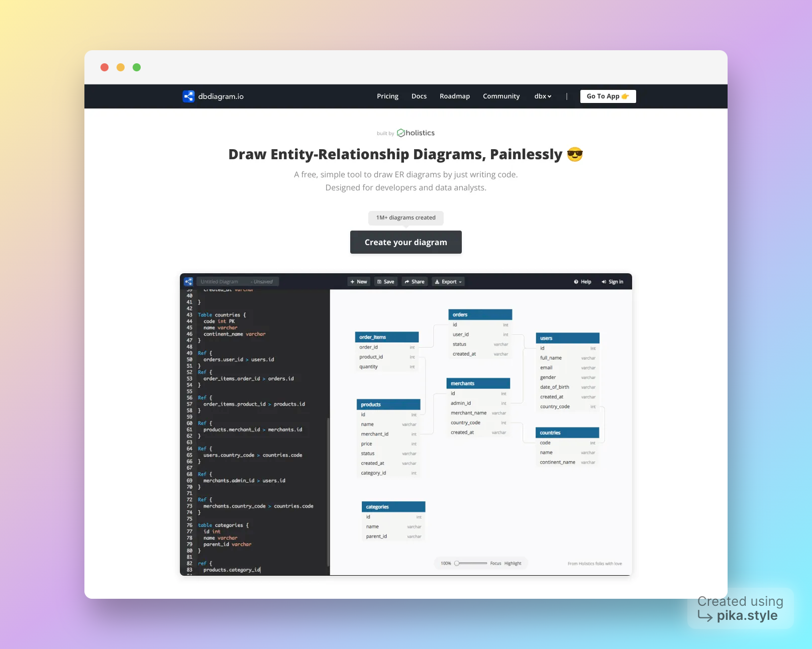Click the red window close dot
This screenshot has height=649, width=812.
[105, 67]
